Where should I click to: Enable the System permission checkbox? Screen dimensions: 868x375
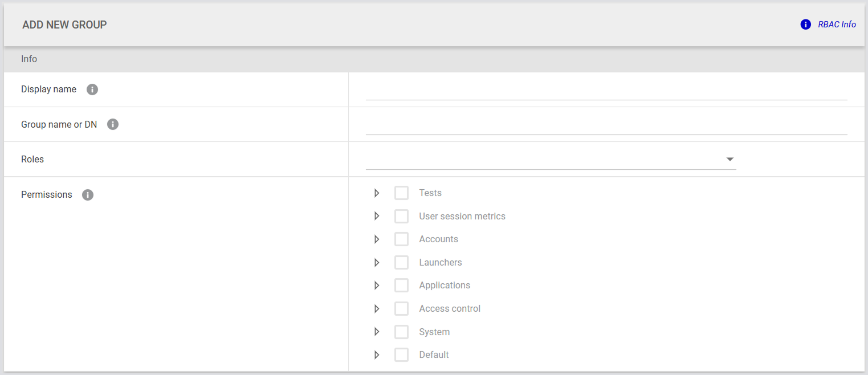point(401,332)
